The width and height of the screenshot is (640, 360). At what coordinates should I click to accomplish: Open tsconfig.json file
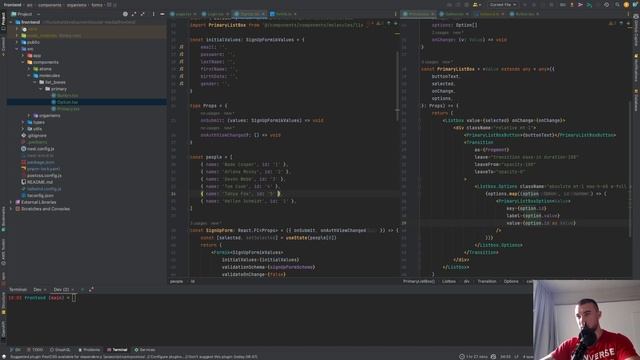[x=38, y=196]
